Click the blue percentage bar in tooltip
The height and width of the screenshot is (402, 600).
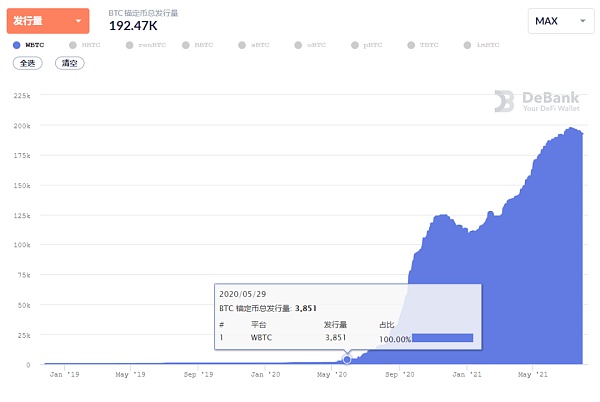pyautogui.click(x=442, y=338)
